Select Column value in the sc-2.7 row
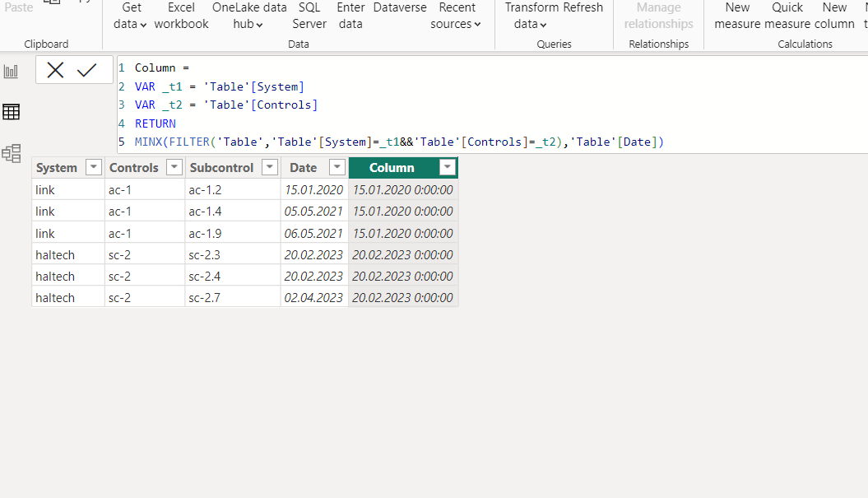 pyautogui.click(x=403, y=297)
